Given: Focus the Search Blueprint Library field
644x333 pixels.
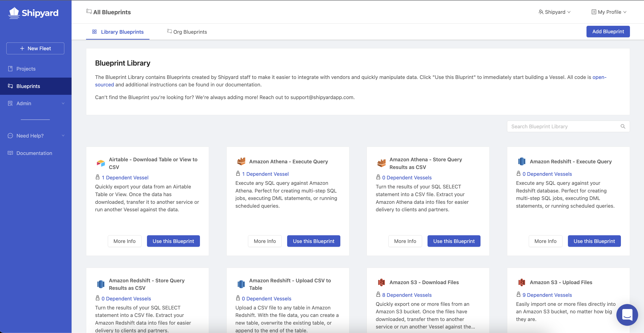Looking at the screenshot, I should coord(568,126).
